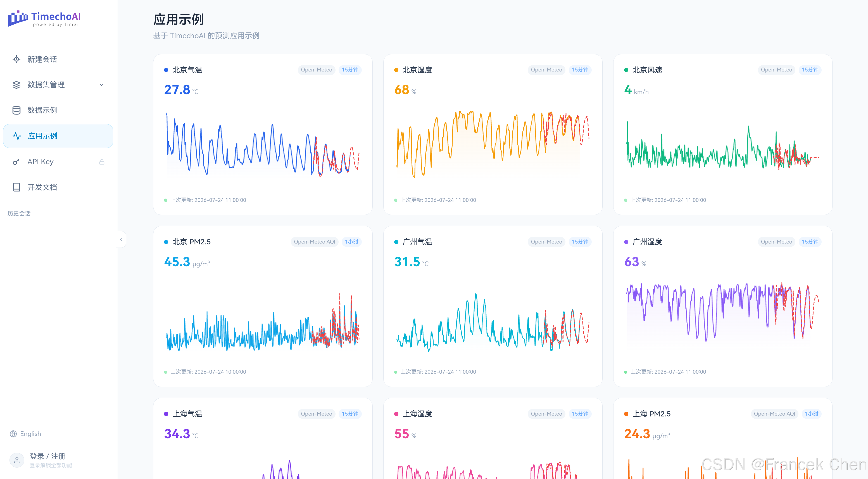Click the 数据示例 database icon
Screen dimensions: 868x479
point(16,110)
